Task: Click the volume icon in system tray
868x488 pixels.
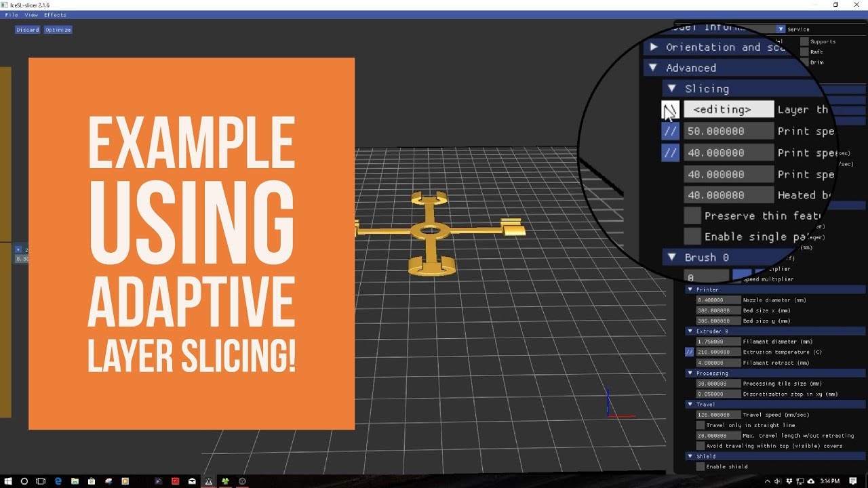Action: [777, 481]
